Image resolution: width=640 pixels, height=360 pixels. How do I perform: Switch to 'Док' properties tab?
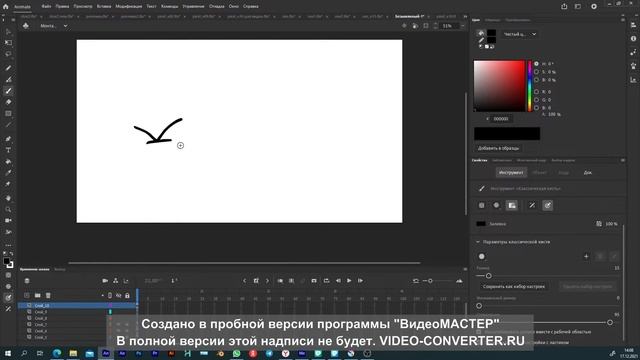pos(588,173)
